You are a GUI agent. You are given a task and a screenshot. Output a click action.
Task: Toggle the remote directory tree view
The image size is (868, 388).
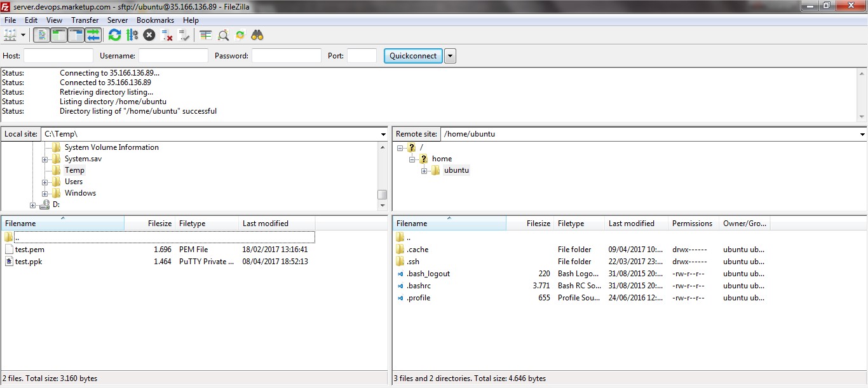coord(76,35)
